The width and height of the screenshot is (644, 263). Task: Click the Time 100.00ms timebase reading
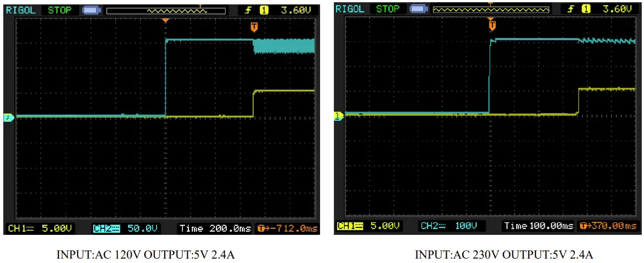tap(539, 226)
